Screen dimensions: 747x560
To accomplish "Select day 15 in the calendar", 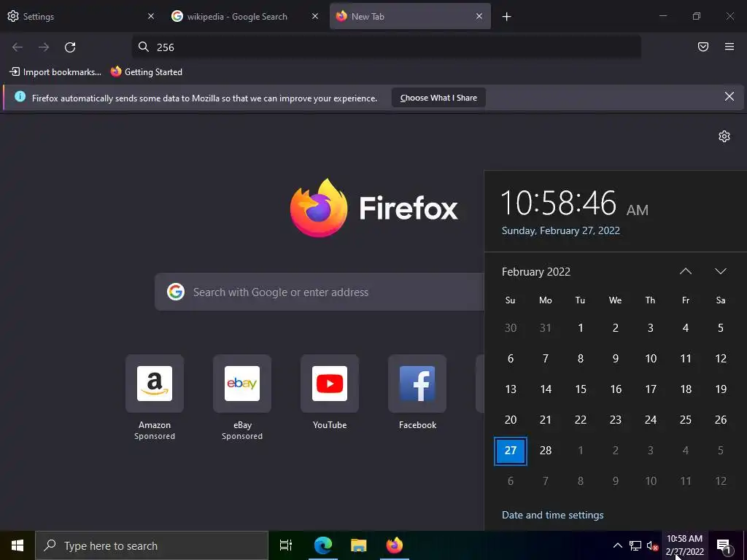I will pos(580,389).
